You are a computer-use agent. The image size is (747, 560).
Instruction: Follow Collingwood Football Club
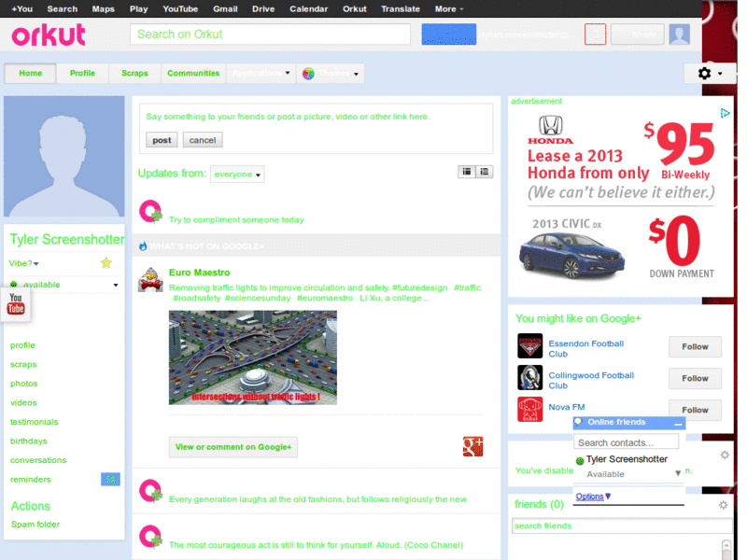tap(695, 379)
